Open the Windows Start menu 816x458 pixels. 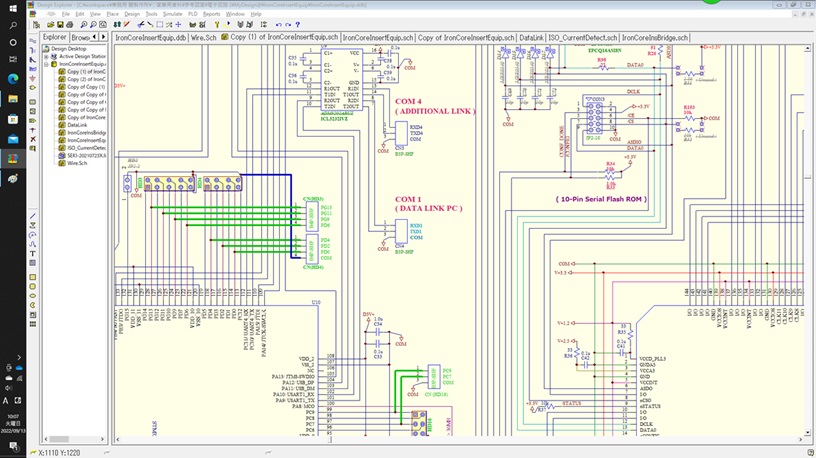pyautogui.click(x=14, y=9)
